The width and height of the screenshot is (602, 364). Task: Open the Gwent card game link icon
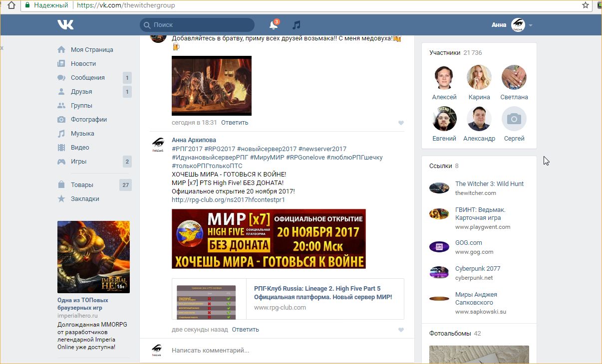coord(439,214)
